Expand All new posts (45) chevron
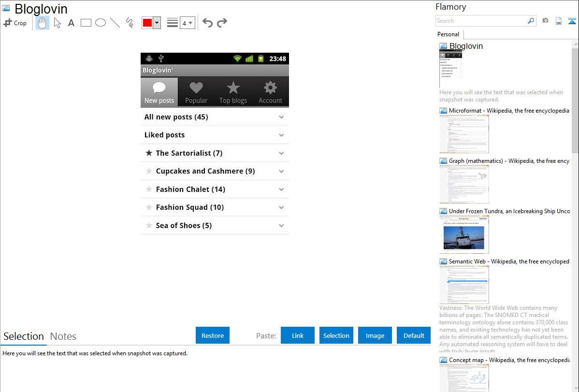 tap(281, 117)
